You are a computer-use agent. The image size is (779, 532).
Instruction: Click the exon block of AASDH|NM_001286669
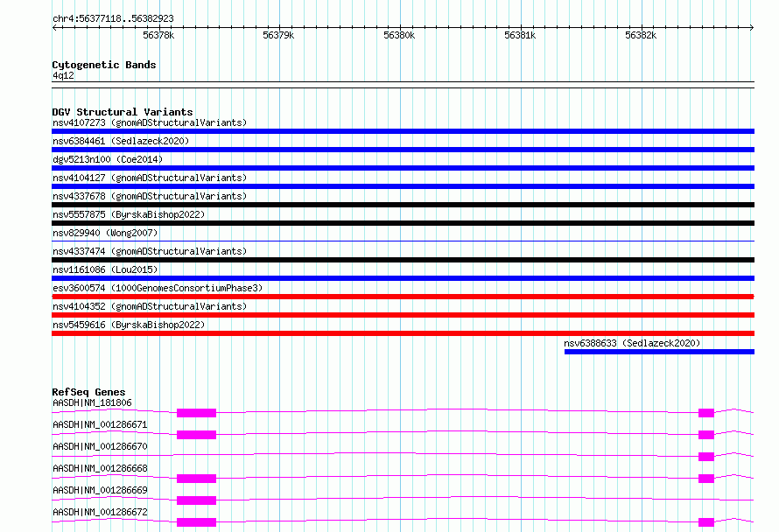197,500
